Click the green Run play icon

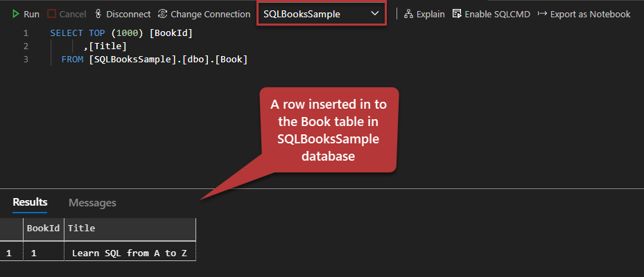[x=15, y=14]
